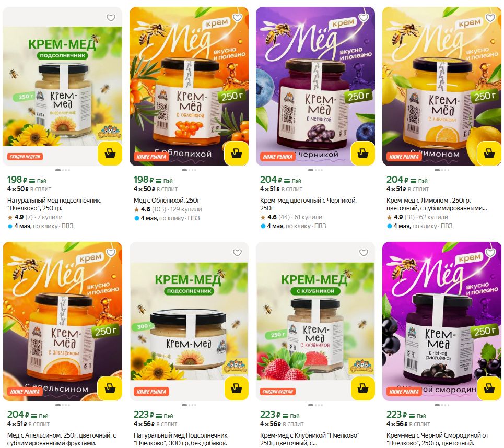Add blueberry cream-honey to cart

pyautogui.click(x=362, y=152)
